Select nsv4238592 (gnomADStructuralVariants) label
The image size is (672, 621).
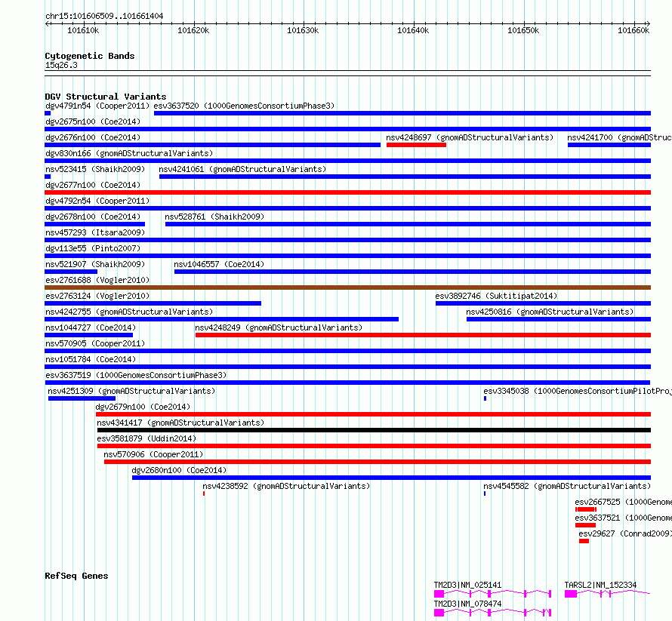coord(286,486)
